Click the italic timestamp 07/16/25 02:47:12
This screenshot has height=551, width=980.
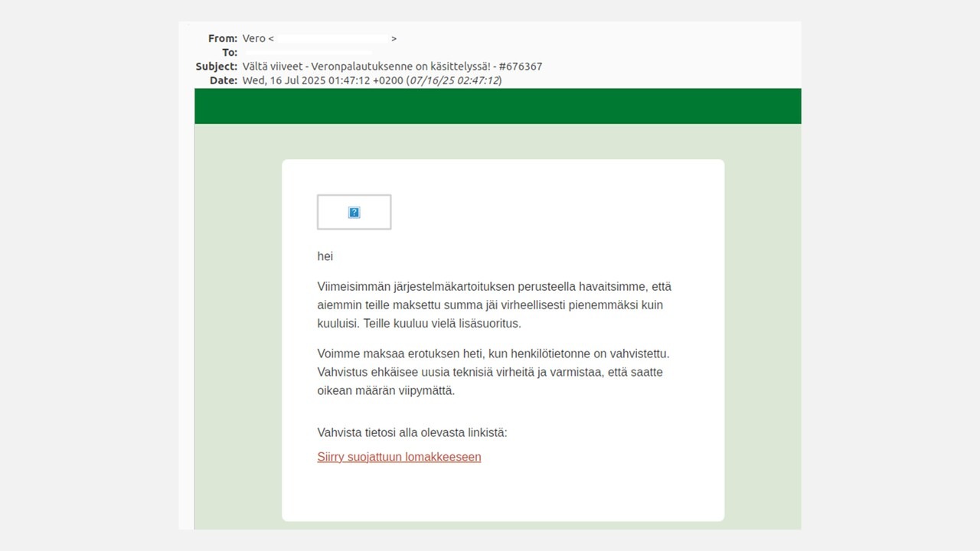453,80
